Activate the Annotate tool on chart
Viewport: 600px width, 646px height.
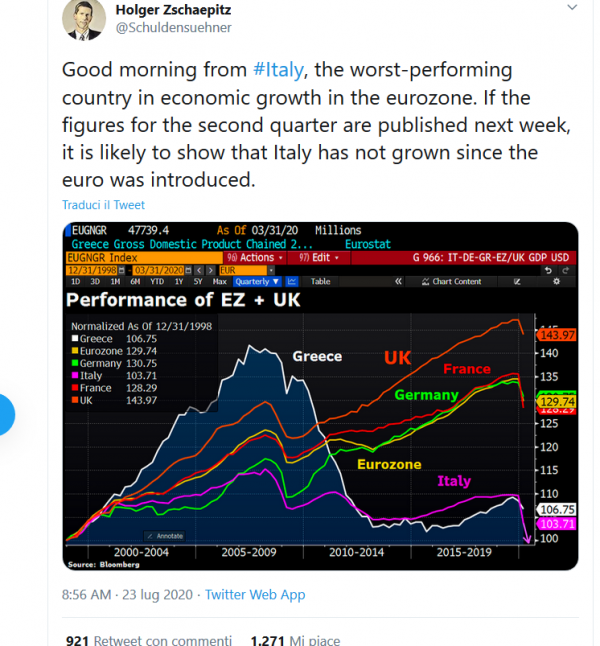(x=165, y=536)
